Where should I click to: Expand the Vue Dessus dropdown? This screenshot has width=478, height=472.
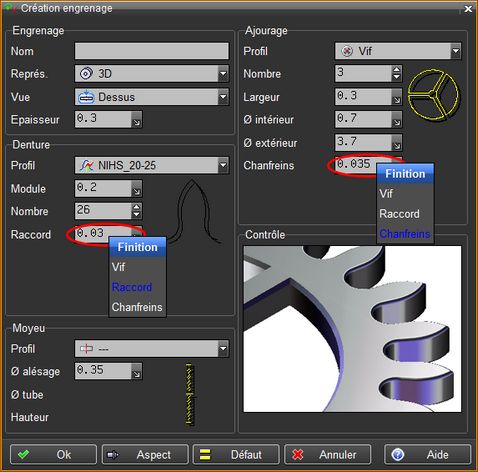coord(223,97)
